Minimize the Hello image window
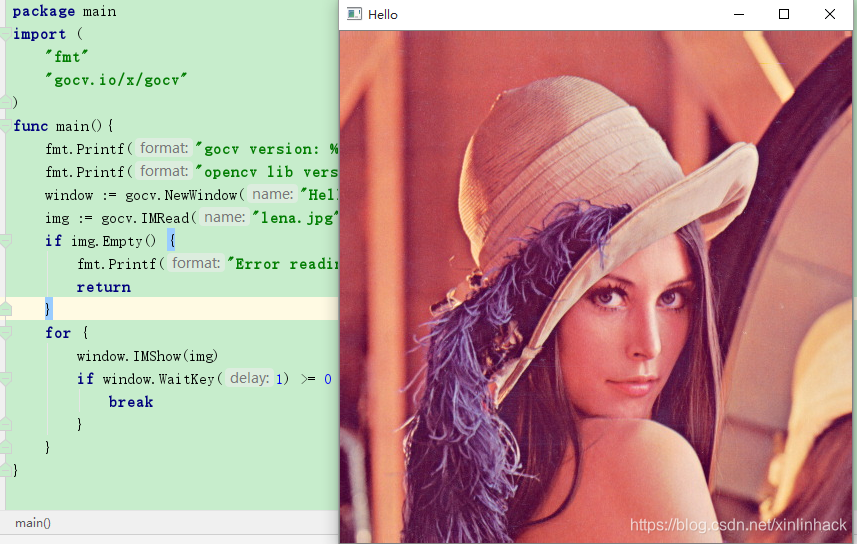The height and width of the screenshot is (544, 857). pyautogui.click(x=739, y=14)
